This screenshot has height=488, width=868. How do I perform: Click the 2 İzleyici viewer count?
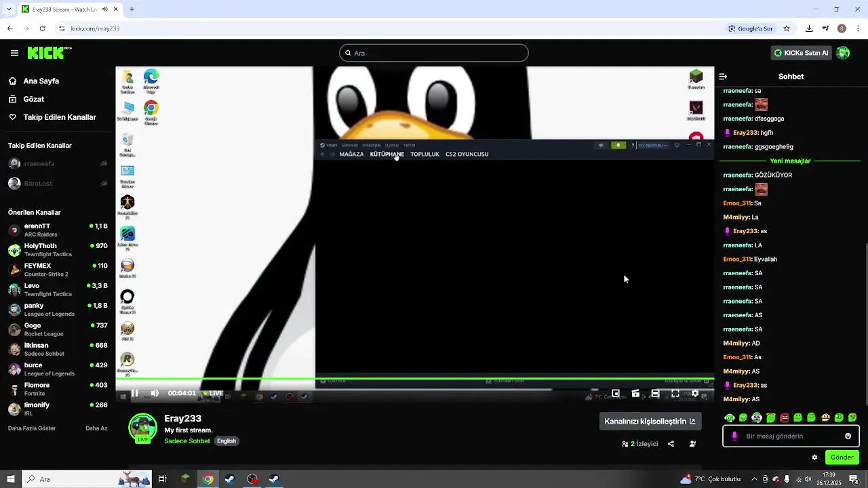pyautogui.click(x=640, y=444)
